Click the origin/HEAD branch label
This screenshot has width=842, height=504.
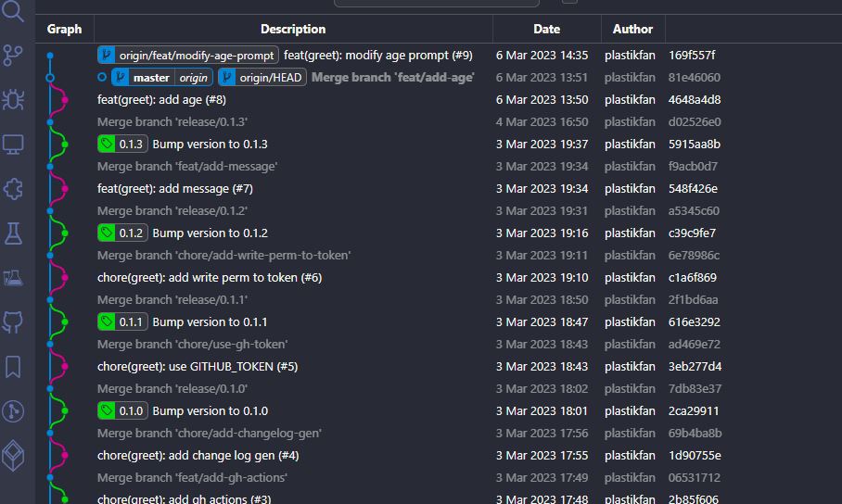[262, 77]
